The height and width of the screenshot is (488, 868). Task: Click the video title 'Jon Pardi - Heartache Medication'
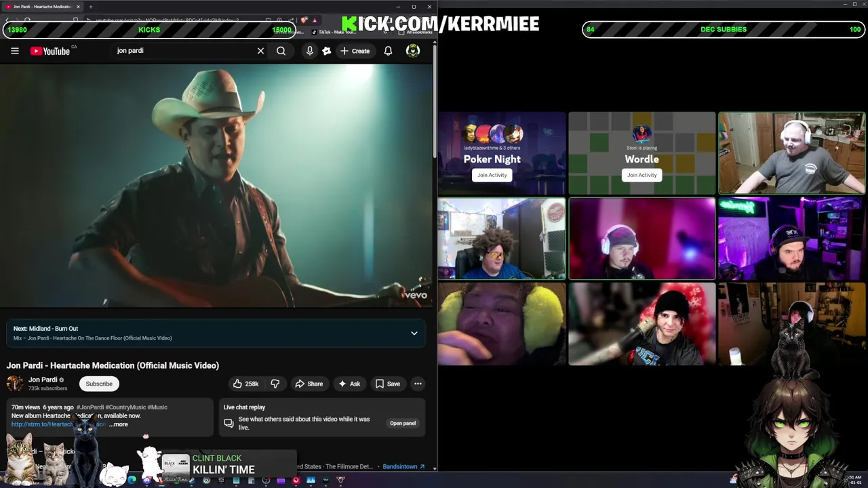tap(113, 365)
